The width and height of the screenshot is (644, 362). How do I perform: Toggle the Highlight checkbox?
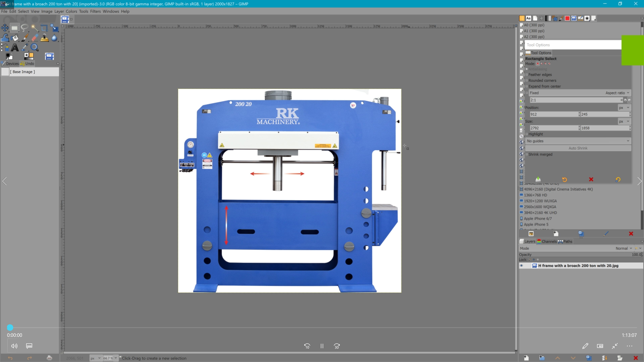pyautogui.click(x=527, y=134)
